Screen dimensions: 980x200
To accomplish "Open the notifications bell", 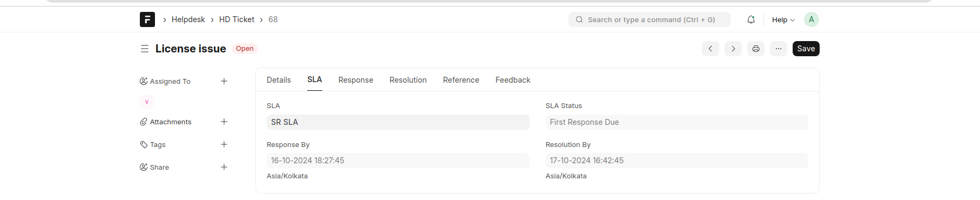I will tap(751, 19).
